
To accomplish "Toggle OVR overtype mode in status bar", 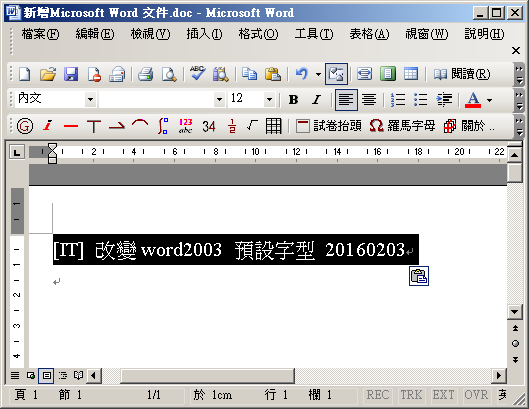I will [476, 394].
